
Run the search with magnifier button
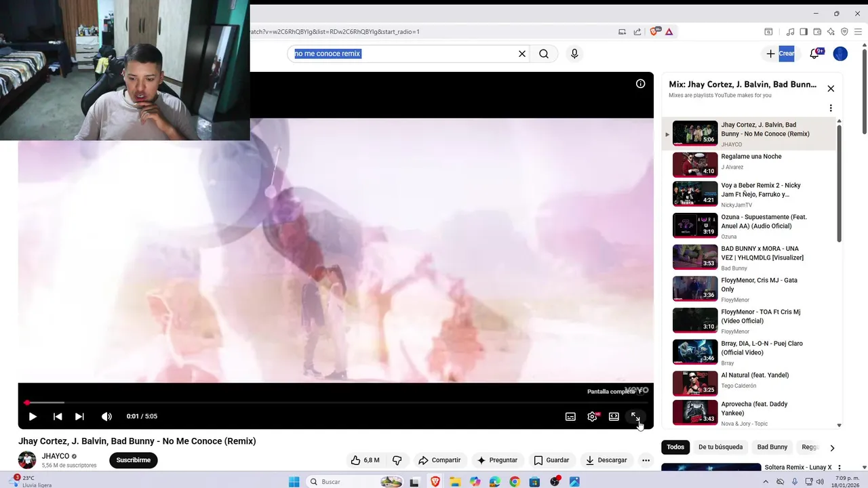(544, 54)
